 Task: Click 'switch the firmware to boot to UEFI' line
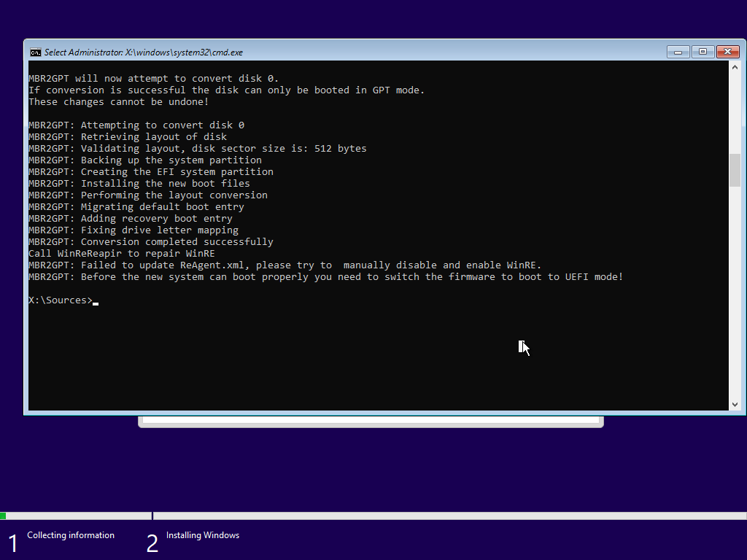click(326, 276)
